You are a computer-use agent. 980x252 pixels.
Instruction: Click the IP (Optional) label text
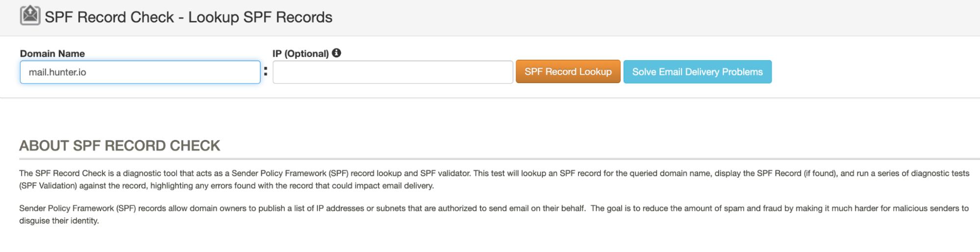tap(301, 53)
